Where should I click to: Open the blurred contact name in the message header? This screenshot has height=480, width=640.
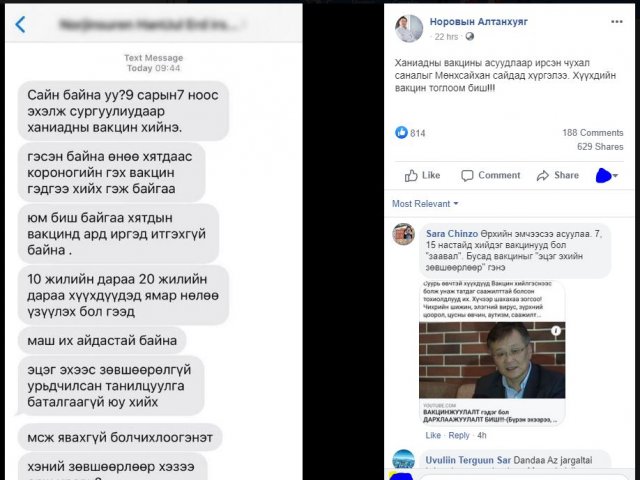click(x=152, y=25)
